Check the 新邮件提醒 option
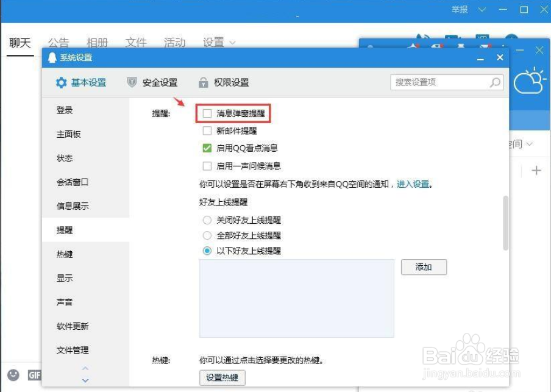This screenshot has width=551, height=392. [206, 130]
